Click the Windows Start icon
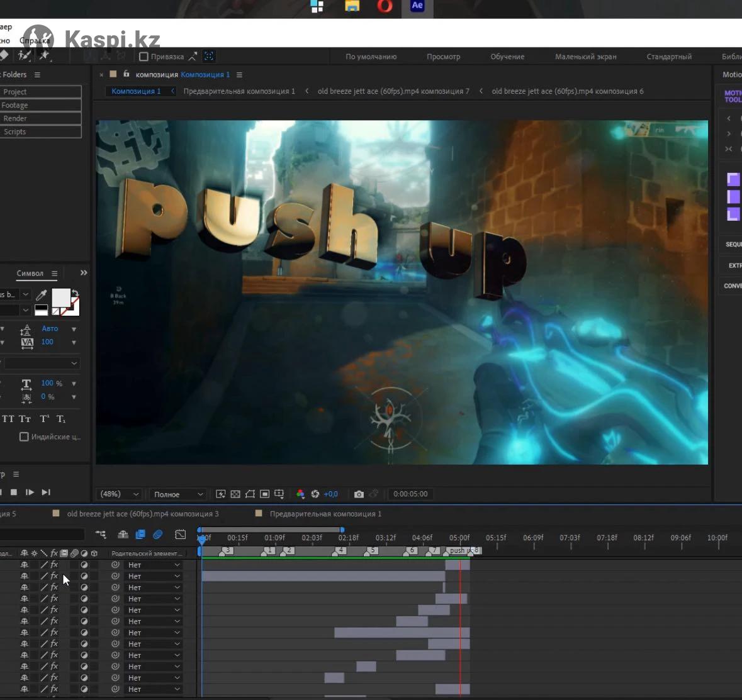 (x=317, y=6)
